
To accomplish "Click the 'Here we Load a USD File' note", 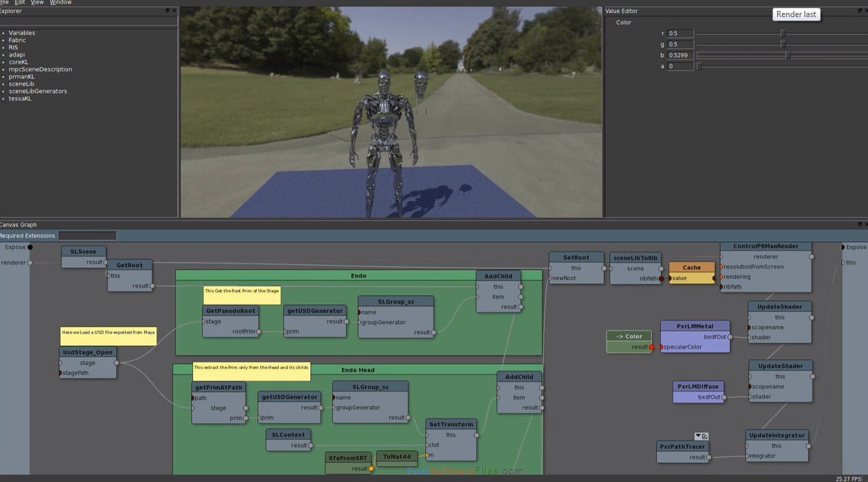I will coord(108,336).
